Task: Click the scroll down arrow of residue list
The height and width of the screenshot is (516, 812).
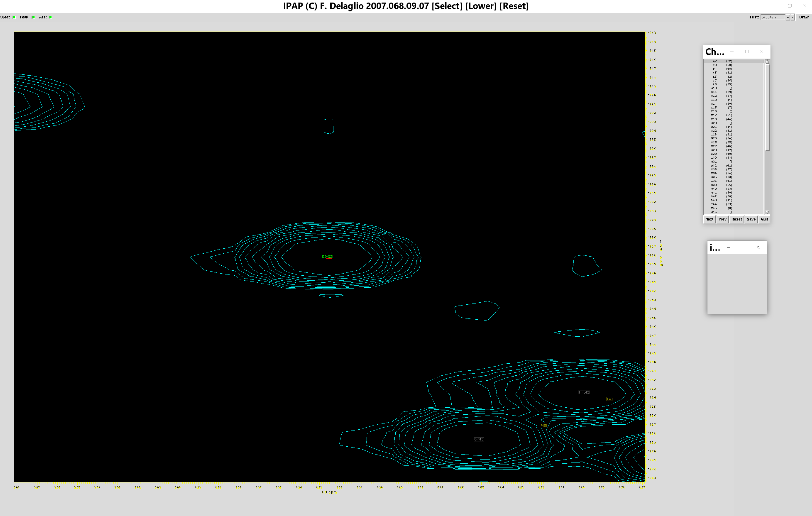Action: coord(767,212)
